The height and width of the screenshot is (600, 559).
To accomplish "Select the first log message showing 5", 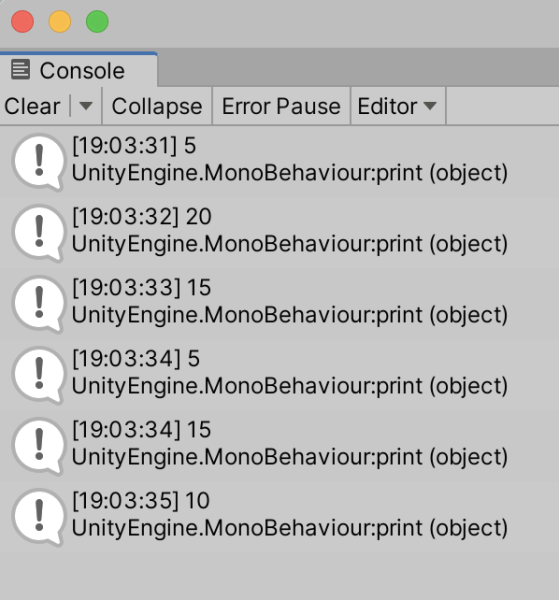I will (279, 161).
